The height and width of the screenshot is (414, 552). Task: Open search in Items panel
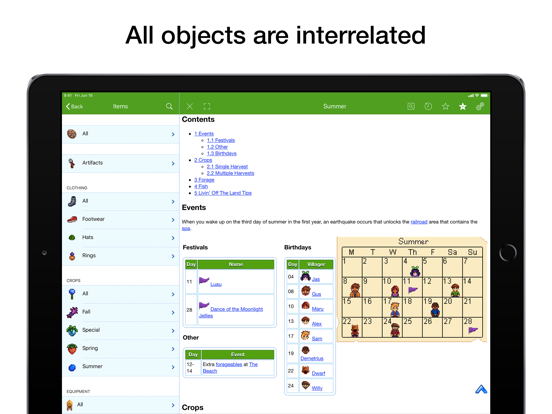point(169,106)
